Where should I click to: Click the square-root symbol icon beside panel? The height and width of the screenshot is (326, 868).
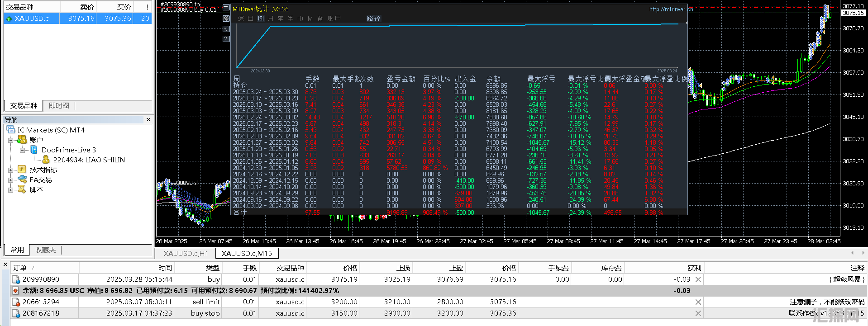(x=226, y=29)
